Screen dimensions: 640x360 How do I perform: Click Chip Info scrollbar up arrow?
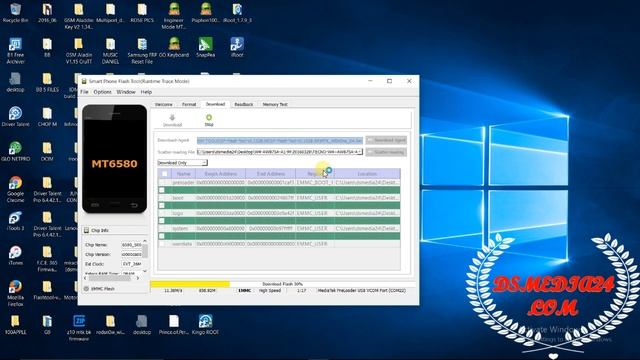click(x=145, y=241)
